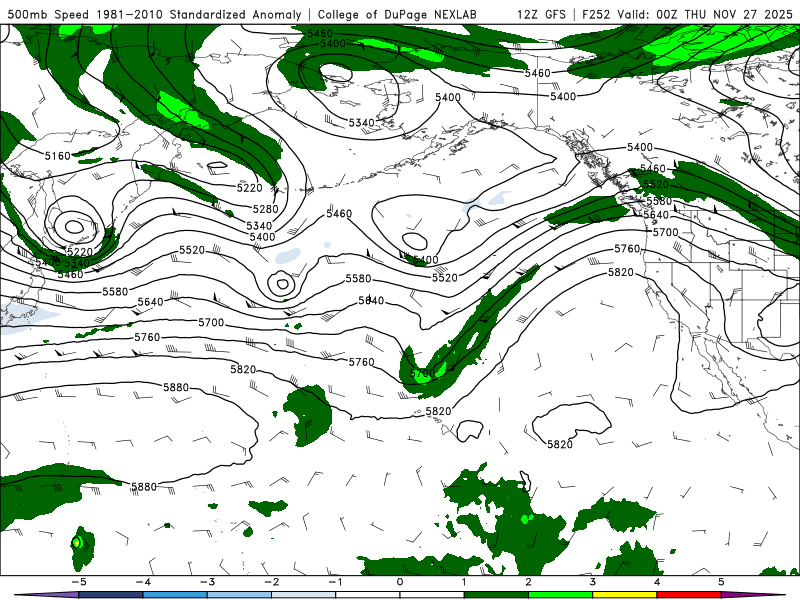Click the '-2' colorbar tick label

[x=271, y=582]
